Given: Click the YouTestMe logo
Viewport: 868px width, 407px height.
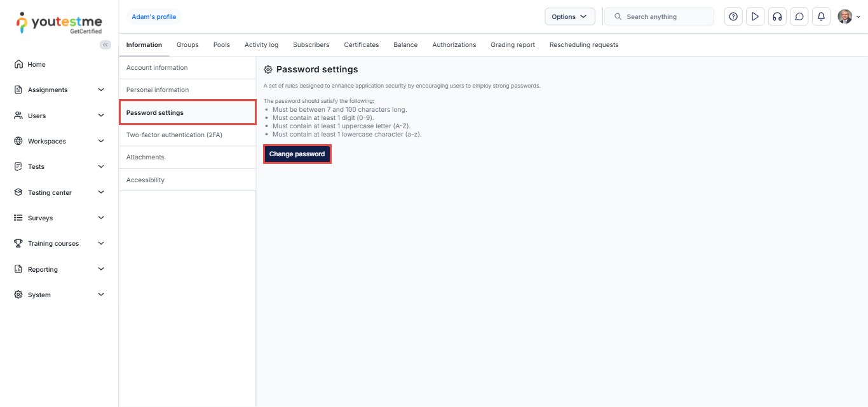Looking at the screenshot, I should (59, 22).
